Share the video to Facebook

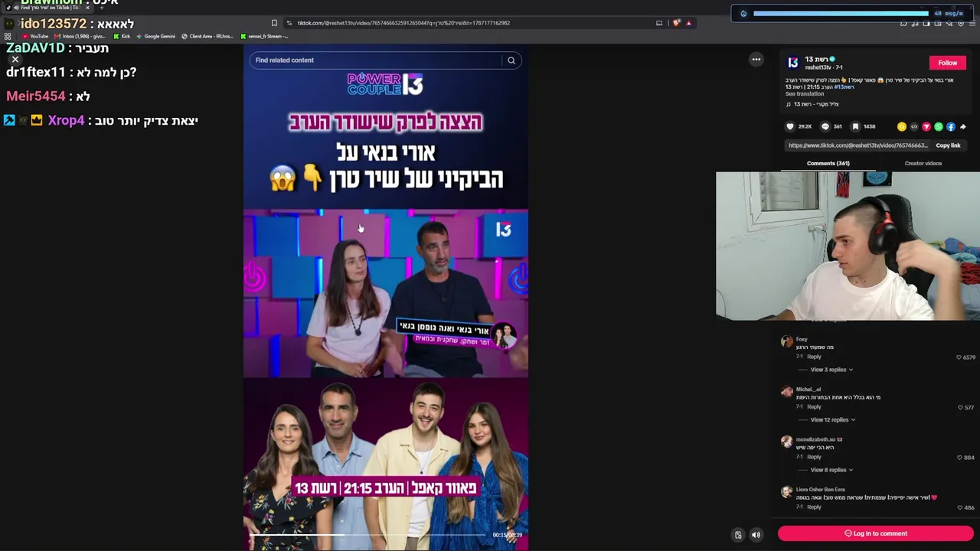pyautogui.click(x=951, y=127)
